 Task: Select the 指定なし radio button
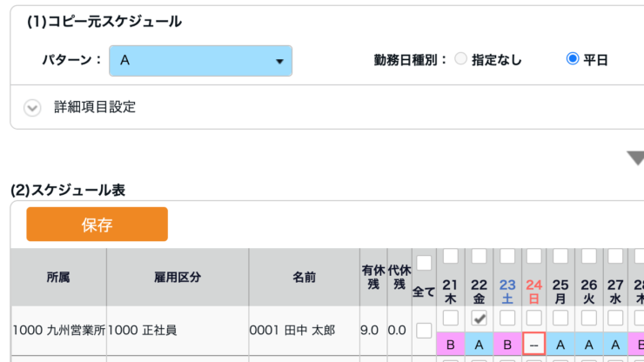tap(461, 59)
